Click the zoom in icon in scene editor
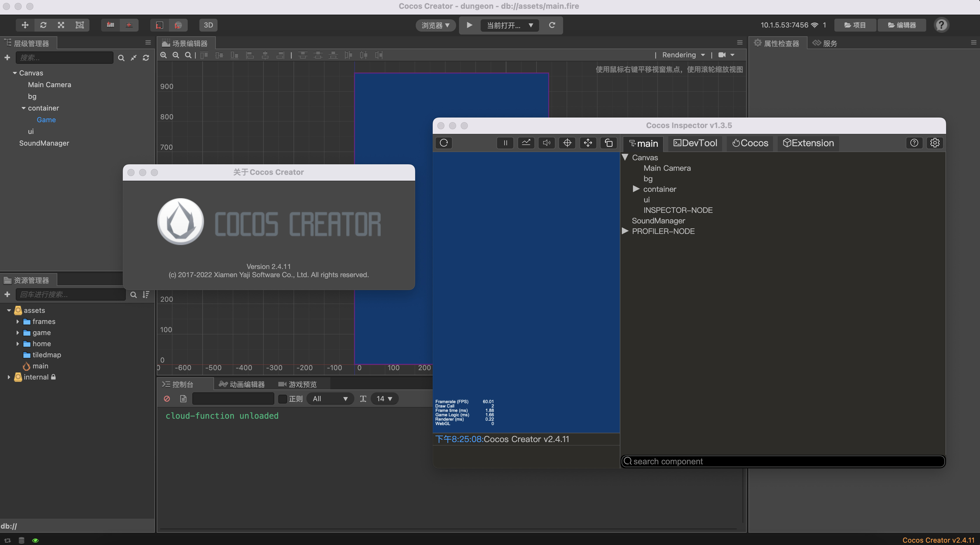Screen dimensions: 980x545 coord(164,55)
